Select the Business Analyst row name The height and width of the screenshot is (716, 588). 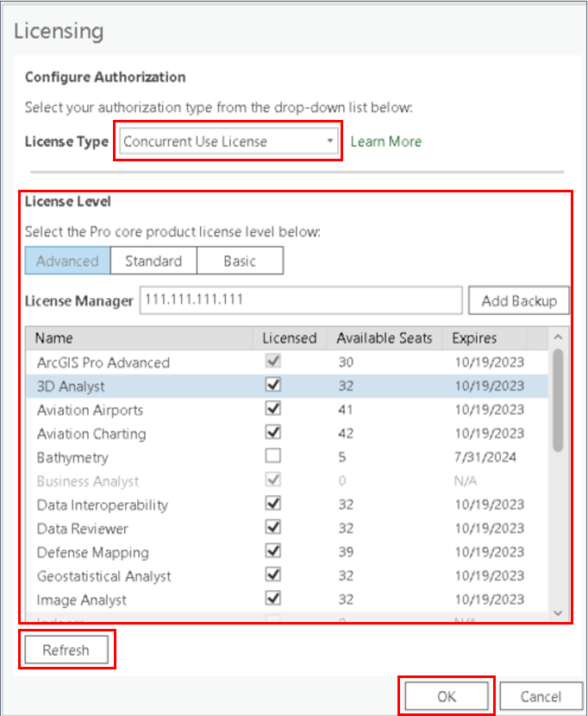[88, 481]
